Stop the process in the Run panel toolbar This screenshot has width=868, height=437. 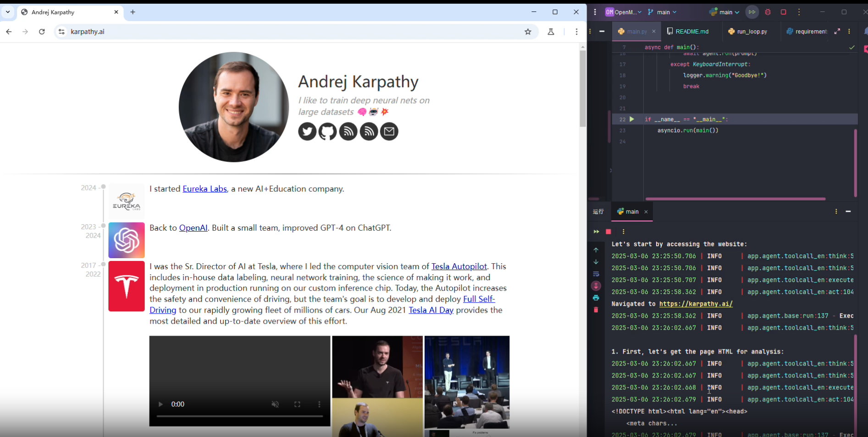click(x=608, y=232)
